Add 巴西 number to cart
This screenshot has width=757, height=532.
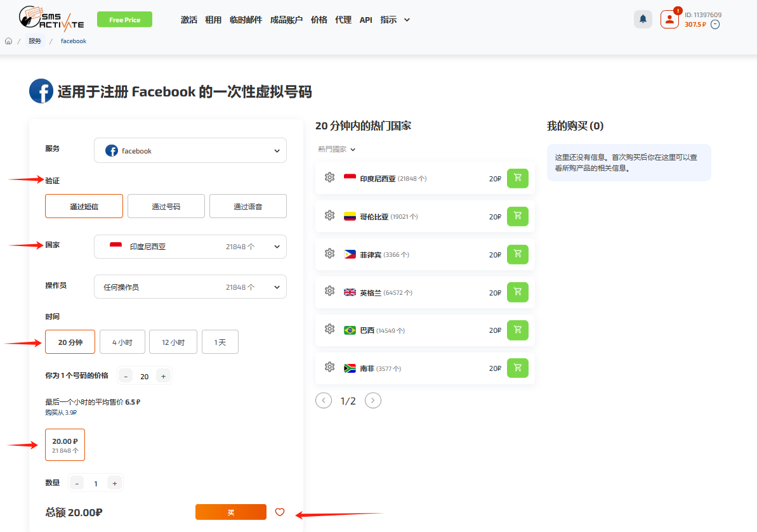click(x=518, y=330)
